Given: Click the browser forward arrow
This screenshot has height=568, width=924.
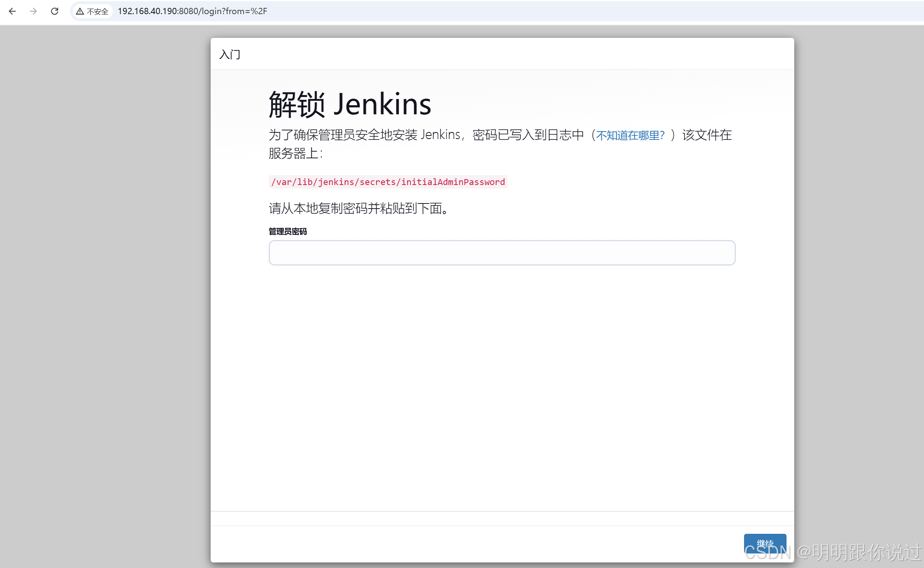Looking at the screenshot, I should click(x=33, y=11).
